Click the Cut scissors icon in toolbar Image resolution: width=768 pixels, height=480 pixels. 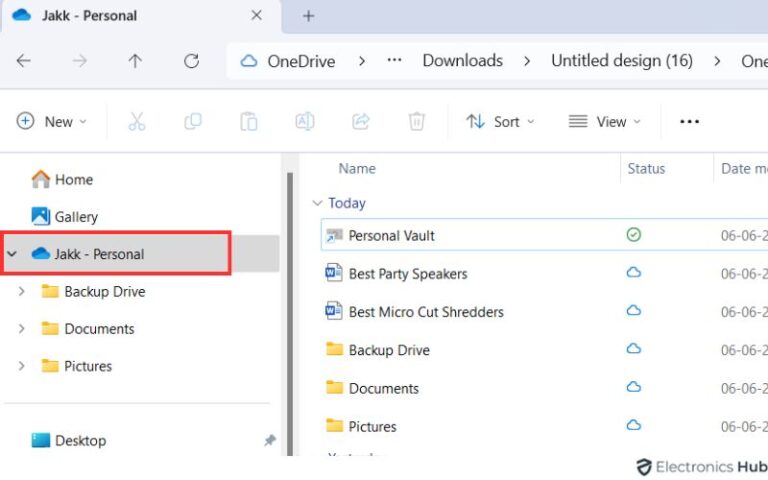tap(137, 121)
